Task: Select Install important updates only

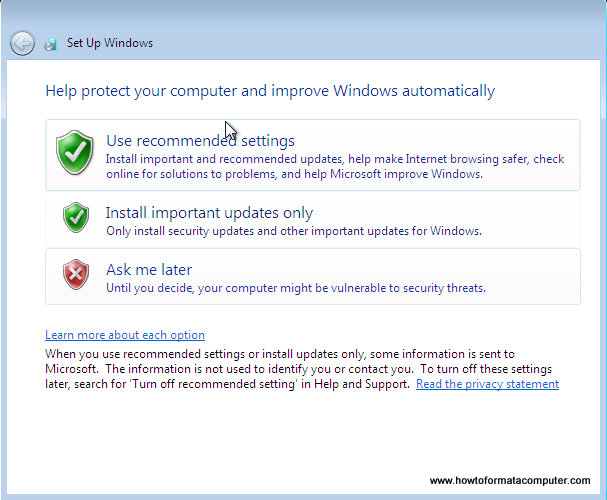Action: pos(313,220)
